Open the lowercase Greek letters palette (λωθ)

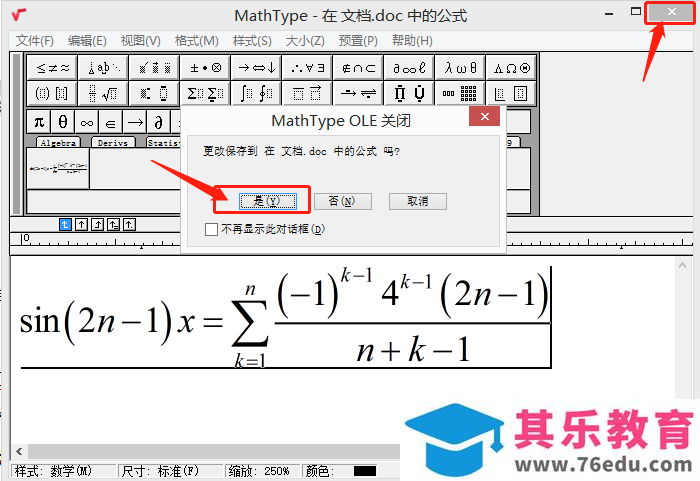coord(460,68)
